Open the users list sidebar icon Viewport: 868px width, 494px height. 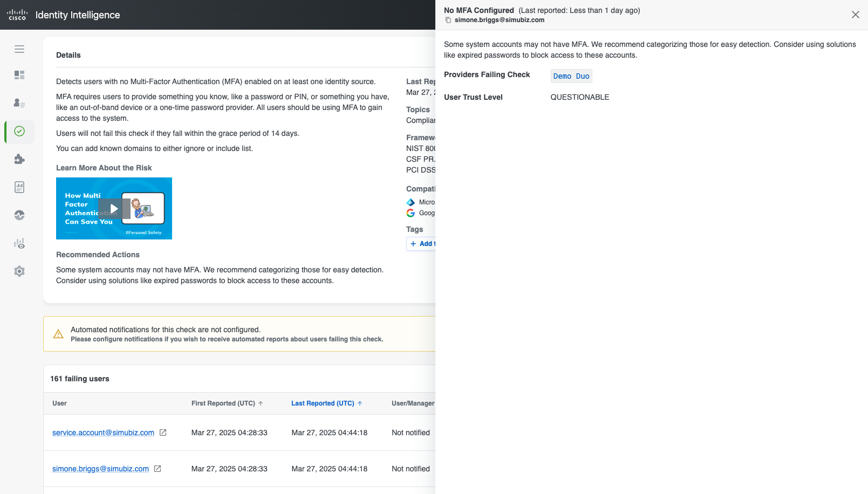point(19,103)
